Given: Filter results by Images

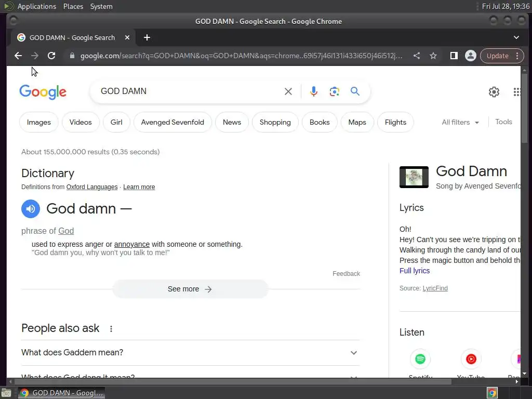Looking at the screenshot, I should (38, 122).
